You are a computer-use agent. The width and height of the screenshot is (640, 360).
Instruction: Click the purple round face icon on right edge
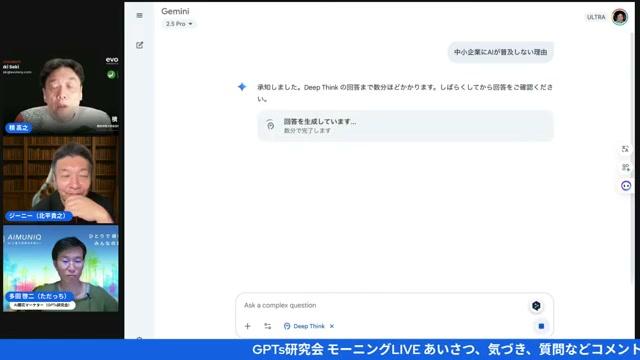[x=626, y=186]
